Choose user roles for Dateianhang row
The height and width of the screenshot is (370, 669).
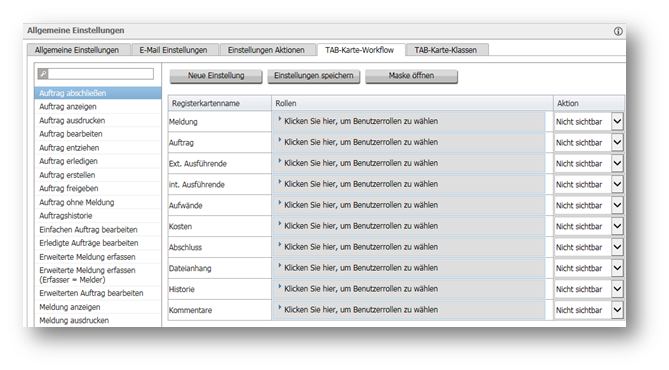[x=409, y=268]
